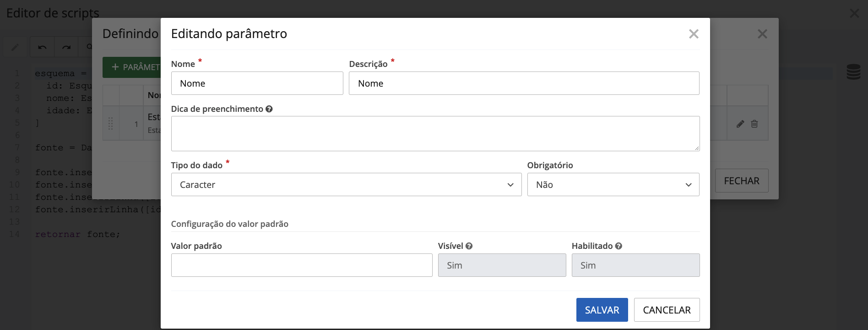Focus the Descrição input field
Image resolution: width=868 pixels, height=330 pixels.
[524, 83]
